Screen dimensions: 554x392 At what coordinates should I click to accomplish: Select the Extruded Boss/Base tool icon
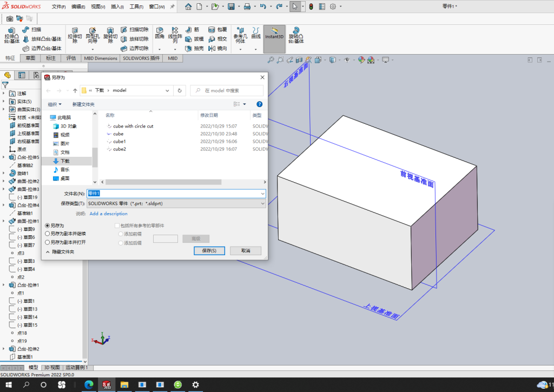[x=12, y=35]
